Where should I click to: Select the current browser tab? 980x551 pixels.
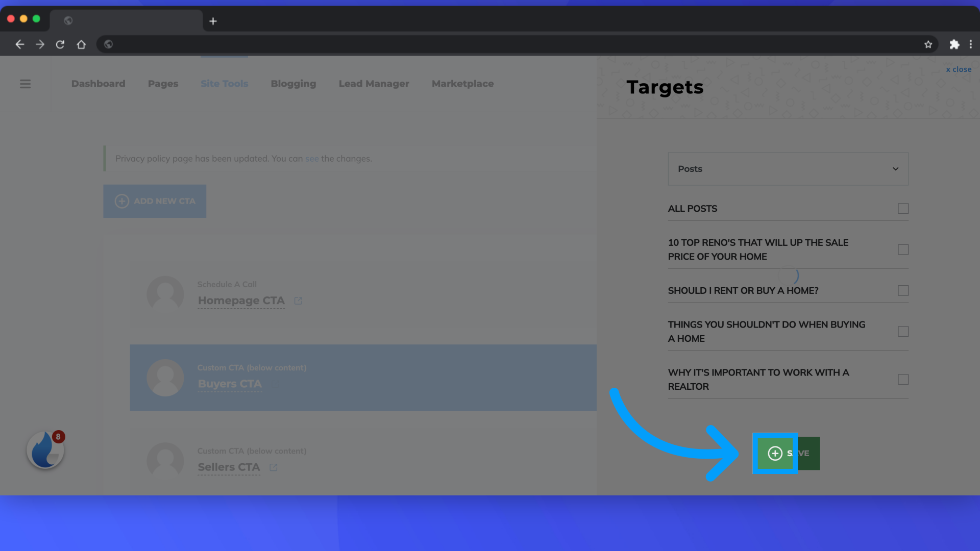coord(126,20)
